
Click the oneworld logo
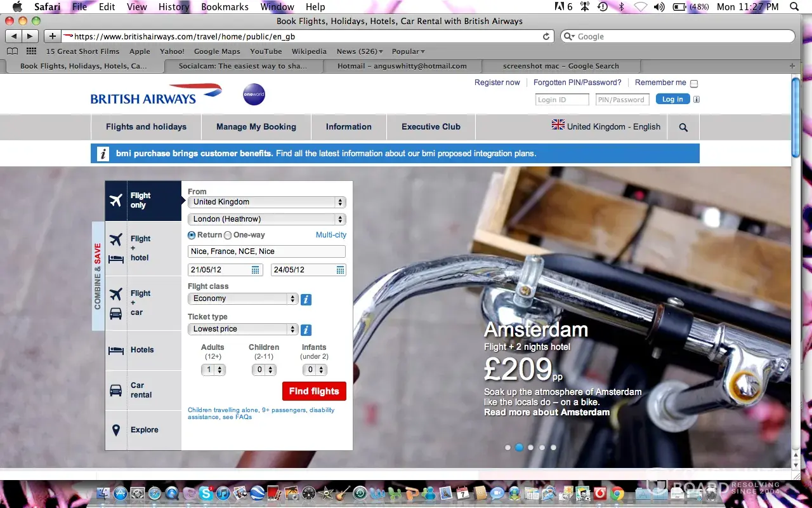coord(254,95)
